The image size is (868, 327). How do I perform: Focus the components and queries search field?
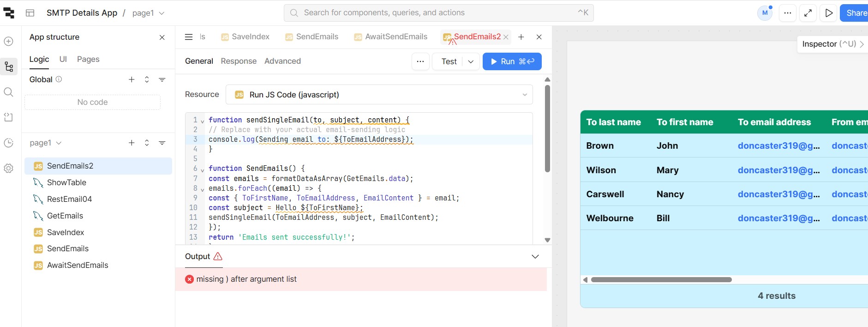pos(438,13)
